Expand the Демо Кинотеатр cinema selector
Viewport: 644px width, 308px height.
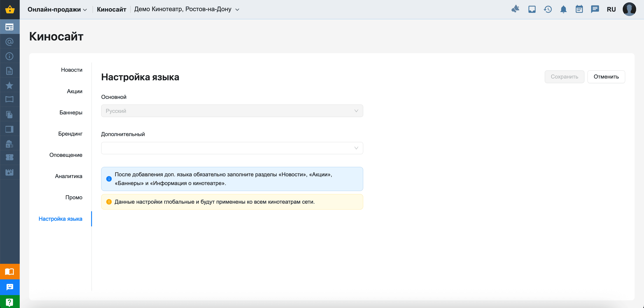186,9
